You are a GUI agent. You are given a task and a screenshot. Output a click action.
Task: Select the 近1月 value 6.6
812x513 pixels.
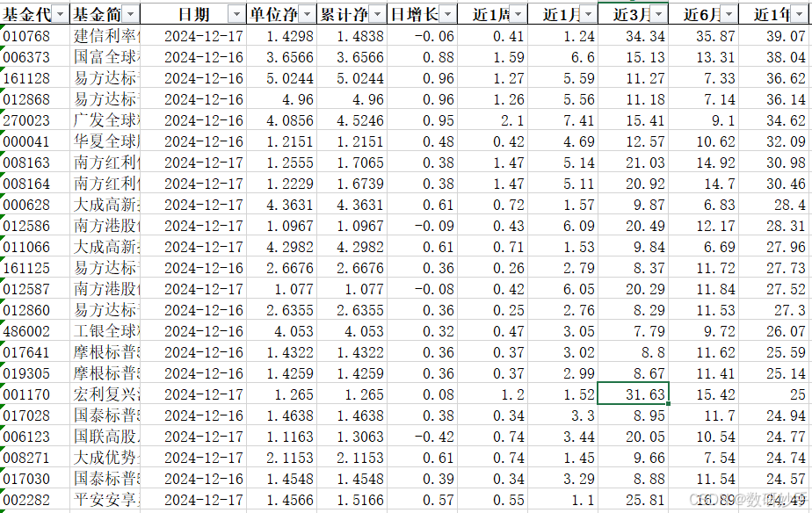[563, 57]
